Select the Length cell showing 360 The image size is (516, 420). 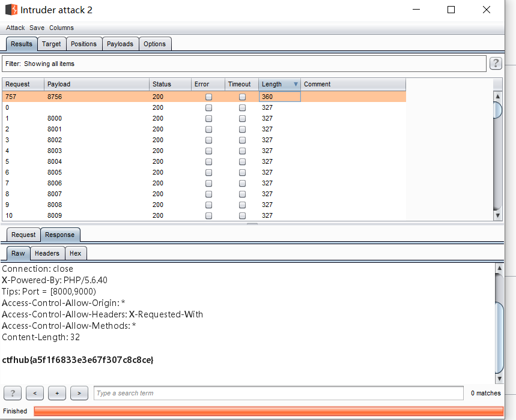point(279,97)
